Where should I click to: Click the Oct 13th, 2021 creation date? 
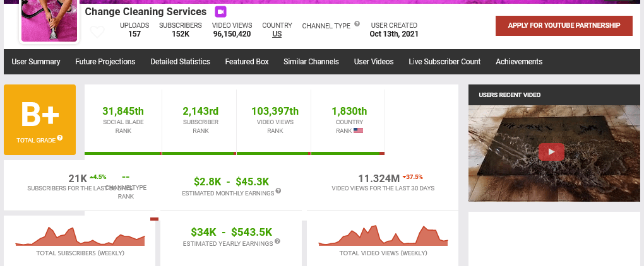[x=394, y=34]
